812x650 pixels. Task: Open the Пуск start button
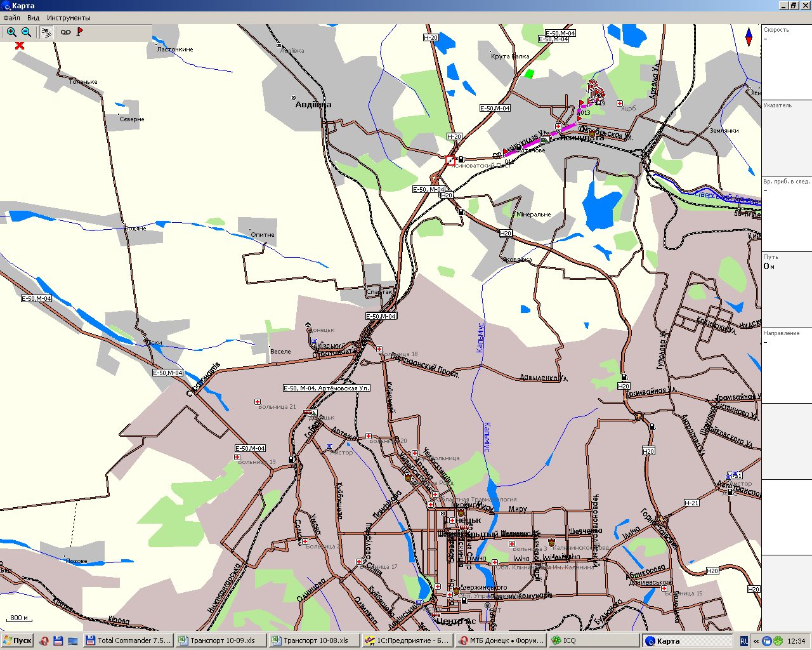(x=17, y=640)
